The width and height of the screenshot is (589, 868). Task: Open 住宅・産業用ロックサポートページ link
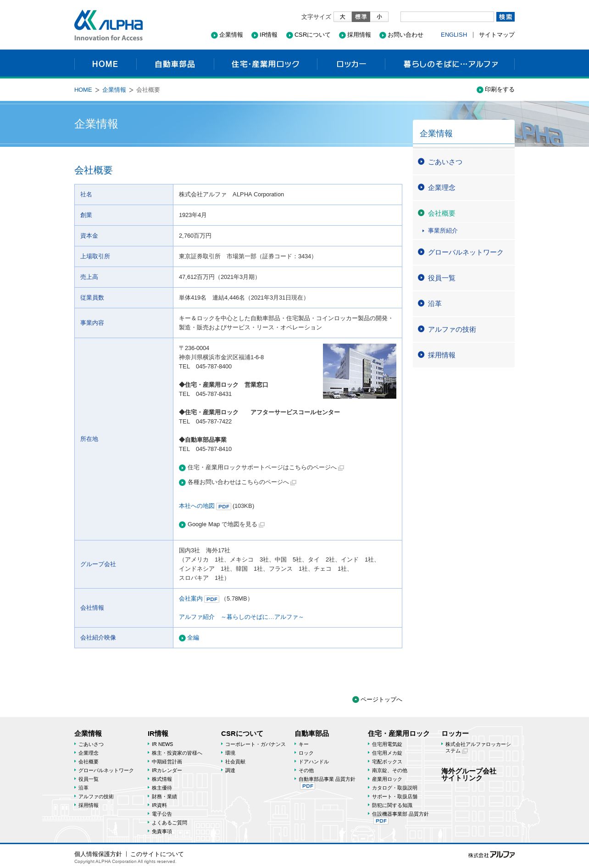point(261,467)
